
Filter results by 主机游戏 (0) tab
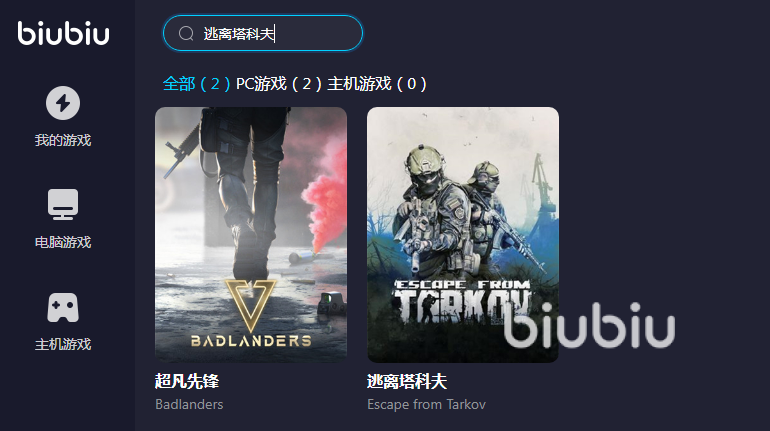pyautogui.click(x=377, y=84)
